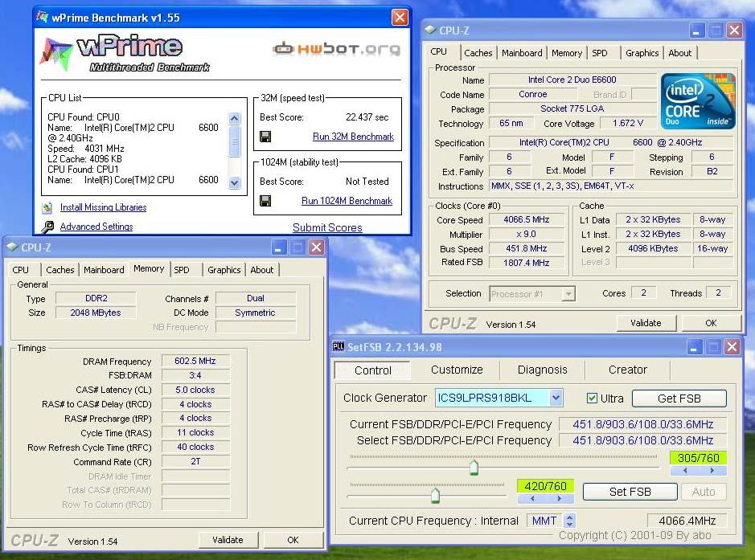Click the Intel Core 2 Duo badge
Viewport: 755px width, 560px height.
coord(698,101)
